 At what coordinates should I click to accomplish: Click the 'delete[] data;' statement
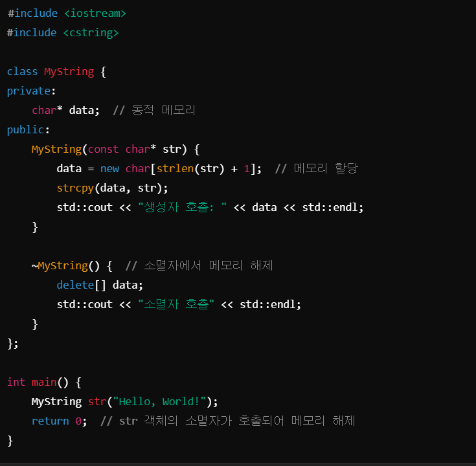click(x=100, y=285)
